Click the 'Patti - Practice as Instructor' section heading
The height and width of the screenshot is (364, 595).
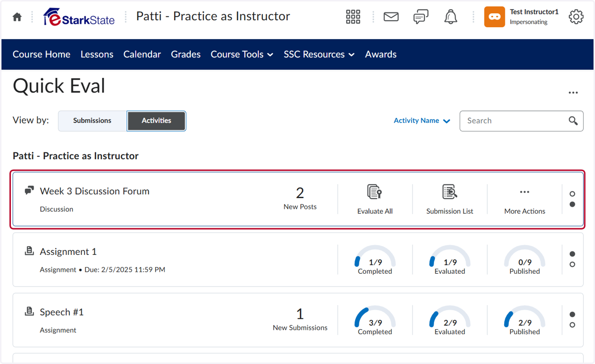(x=76, y=156)
